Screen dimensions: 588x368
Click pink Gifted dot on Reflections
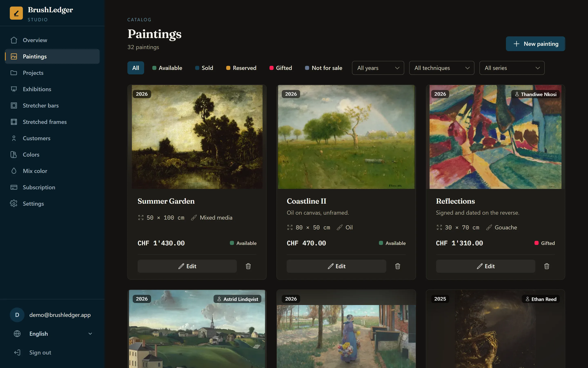pos(537,243)
